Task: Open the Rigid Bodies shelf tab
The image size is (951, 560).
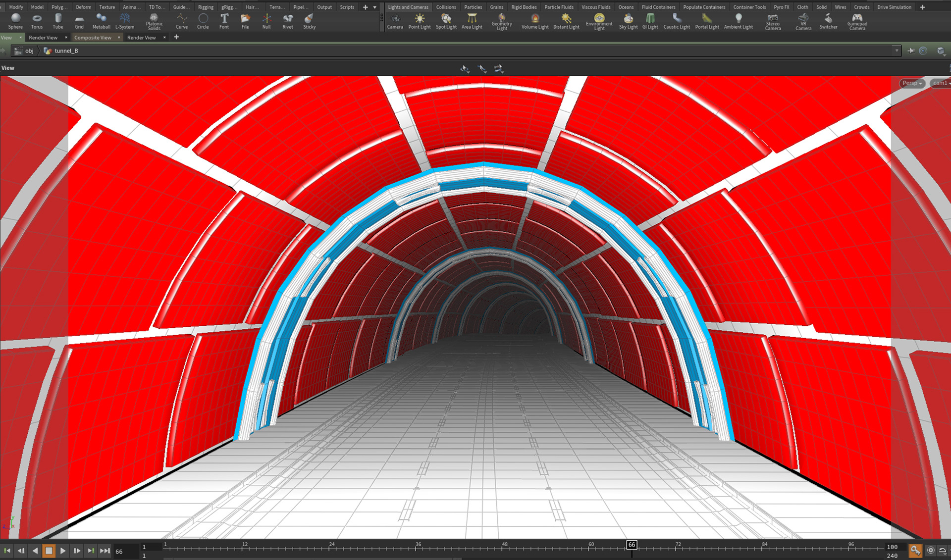Action: (x=524, y=7)
